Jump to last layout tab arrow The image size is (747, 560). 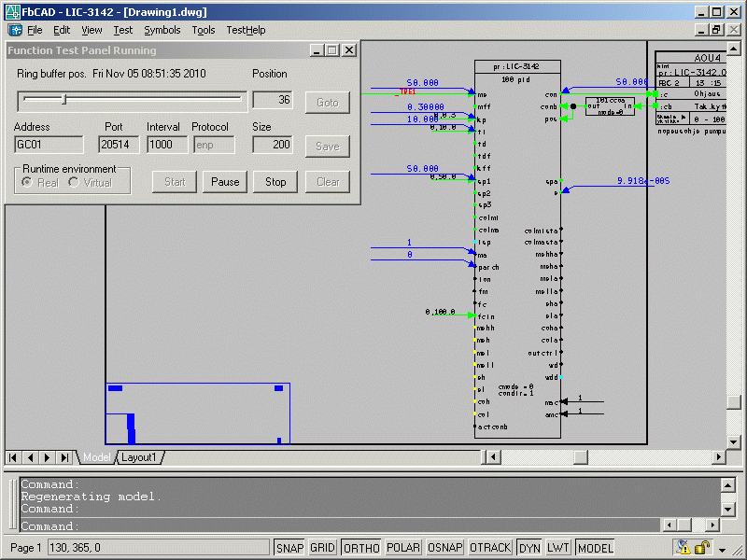pos(63,457)
